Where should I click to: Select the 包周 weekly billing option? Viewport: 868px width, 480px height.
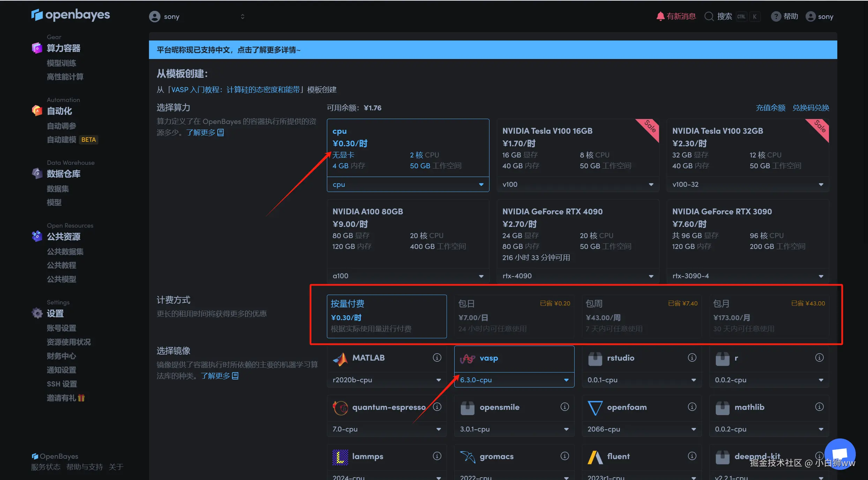click(x=641, y=316)
